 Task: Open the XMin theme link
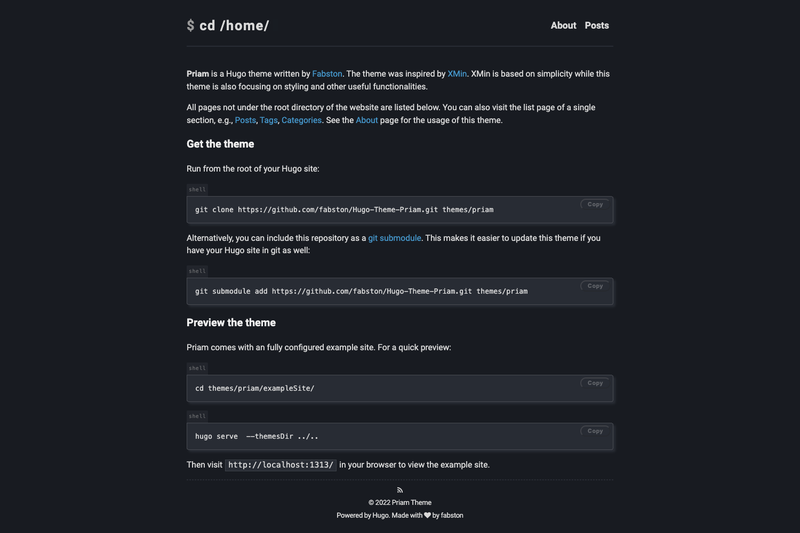[x=457, y=74]
